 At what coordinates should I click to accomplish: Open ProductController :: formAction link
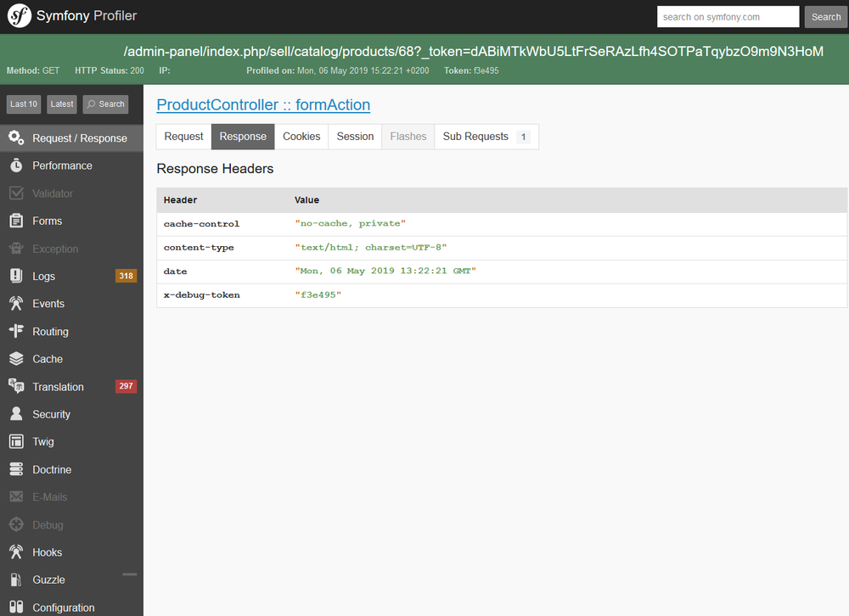coord(263,105)
